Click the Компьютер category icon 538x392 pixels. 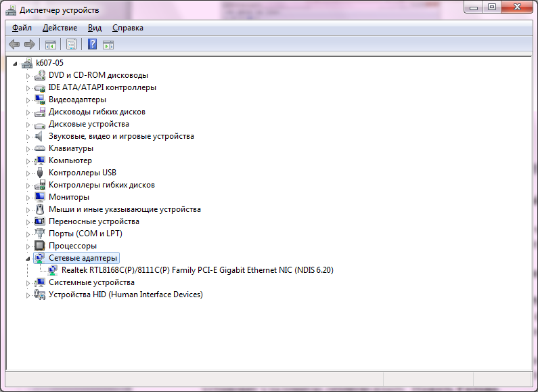[x=40, y=160]
